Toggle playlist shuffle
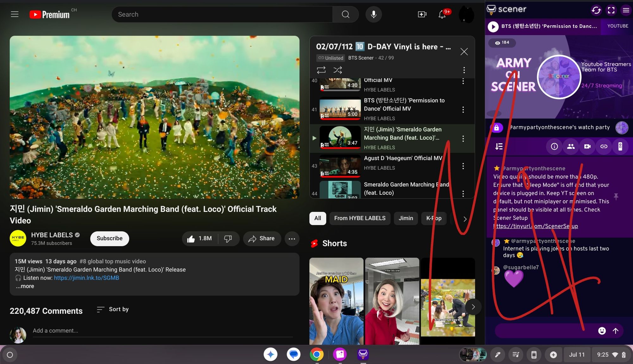The height and width of the screenshot is (364, 633). point(338,70)
